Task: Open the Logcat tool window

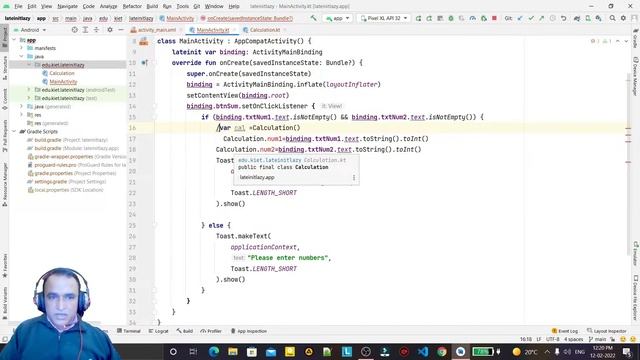Action: (x=158, y=331)
